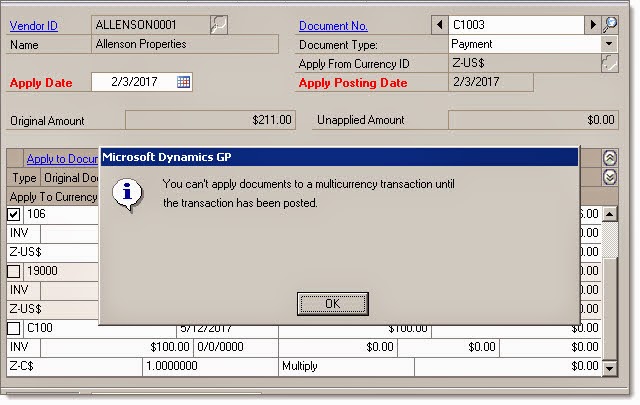Click the Document No. field C1003
Screen dimensions: 640x405
tap(516, 25)
